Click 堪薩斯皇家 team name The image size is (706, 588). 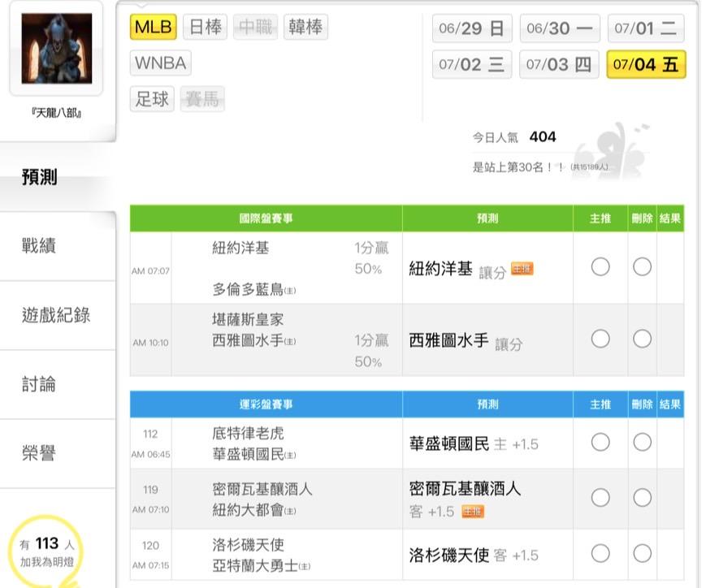248,320
